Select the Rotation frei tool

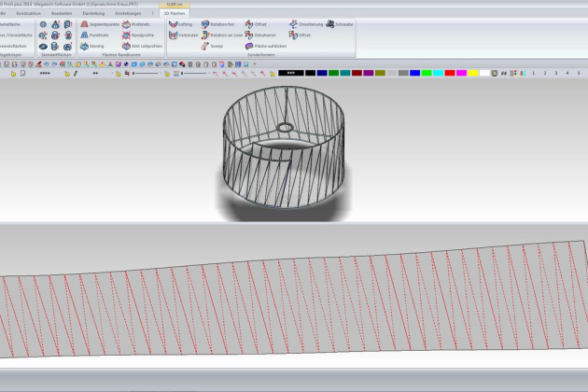point(217,24)
